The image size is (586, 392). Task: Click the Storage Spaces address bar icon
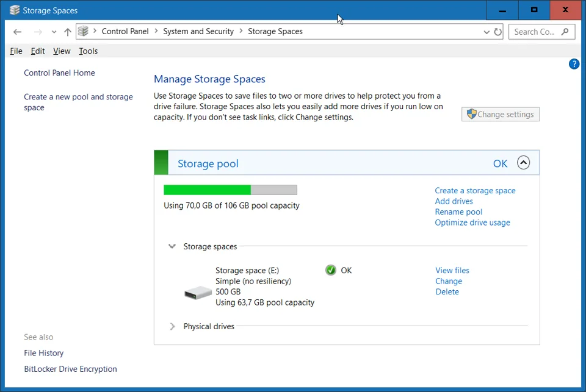(x=84, y=31)
